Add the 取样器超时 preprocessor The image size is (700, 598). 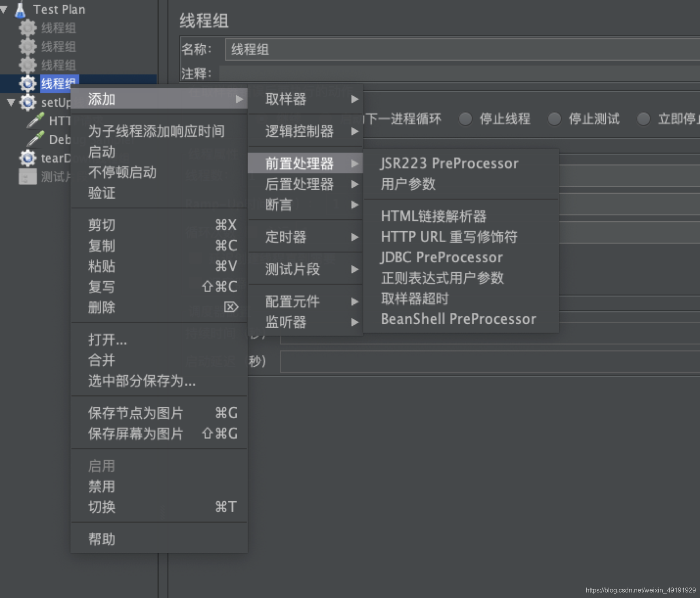461,299
